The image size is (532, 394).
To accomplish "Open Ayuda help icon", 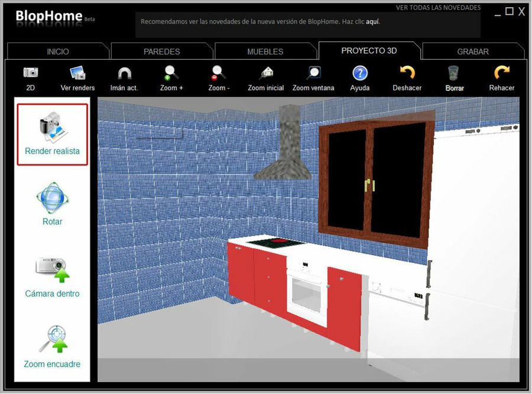I will (360, 73).
